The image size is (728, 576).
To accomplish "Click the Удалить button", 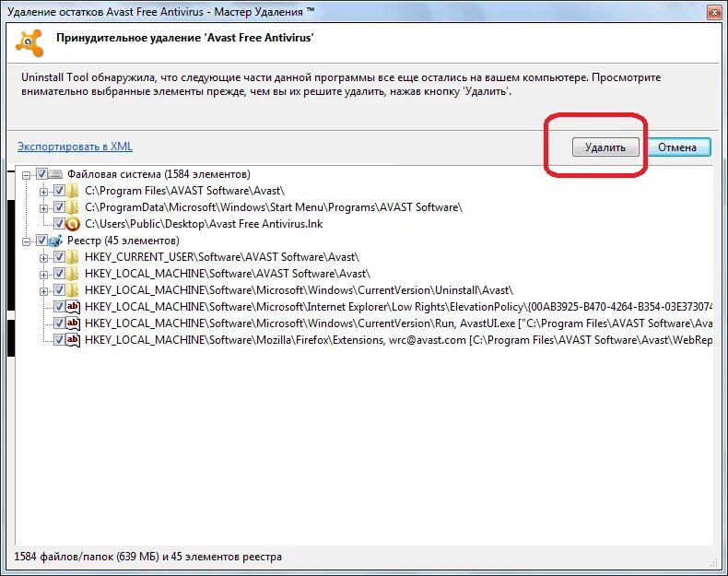I will 605,147.
